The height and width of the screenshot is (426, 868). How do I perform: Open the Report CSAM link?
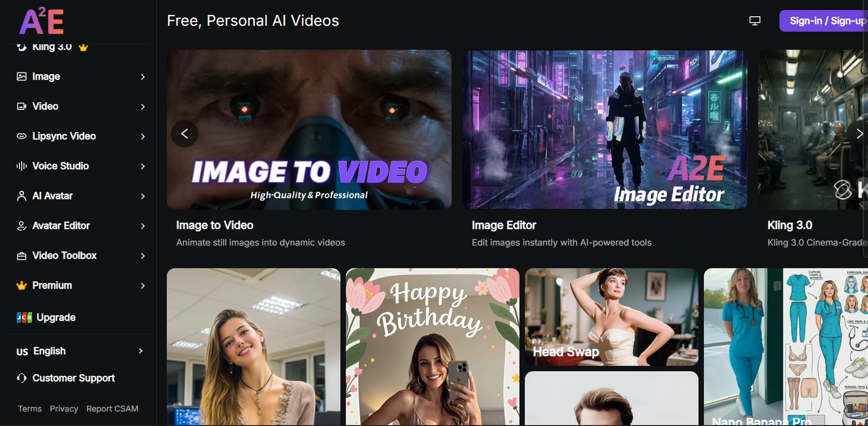[x=112, y=409]
